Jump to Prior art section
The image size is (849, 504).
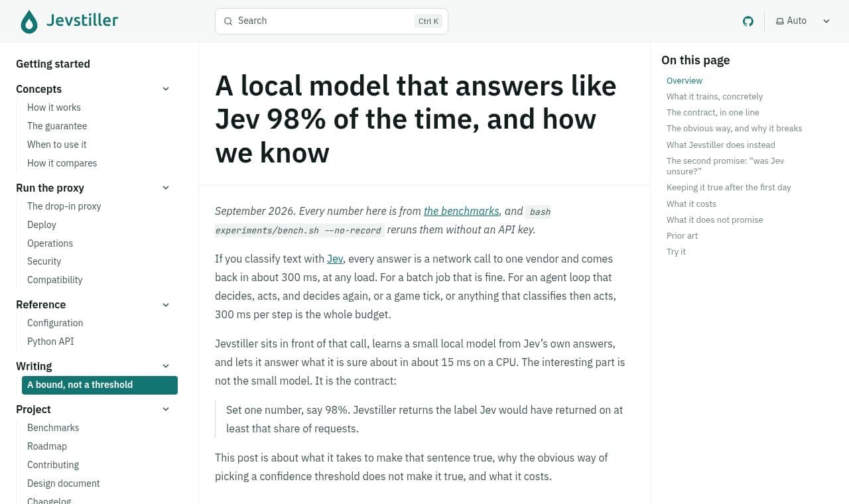click(683, 235)
